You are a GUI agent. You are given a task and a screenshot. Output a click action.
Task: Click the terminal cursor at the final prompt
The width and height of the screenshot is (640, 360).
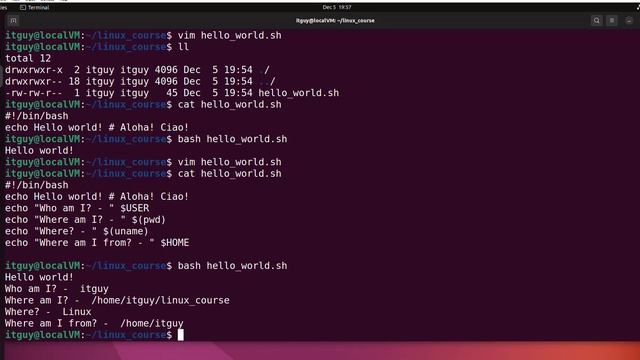(180, 335)
